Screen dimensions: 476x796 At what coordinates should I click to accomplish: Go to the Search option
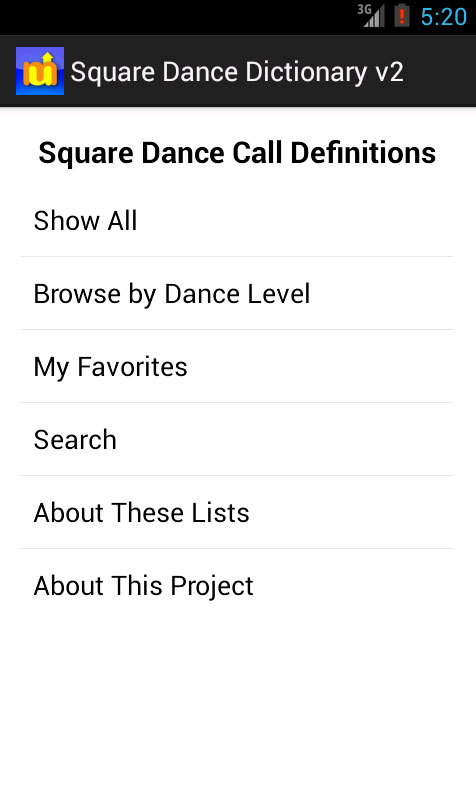click(x=237, y=440)
